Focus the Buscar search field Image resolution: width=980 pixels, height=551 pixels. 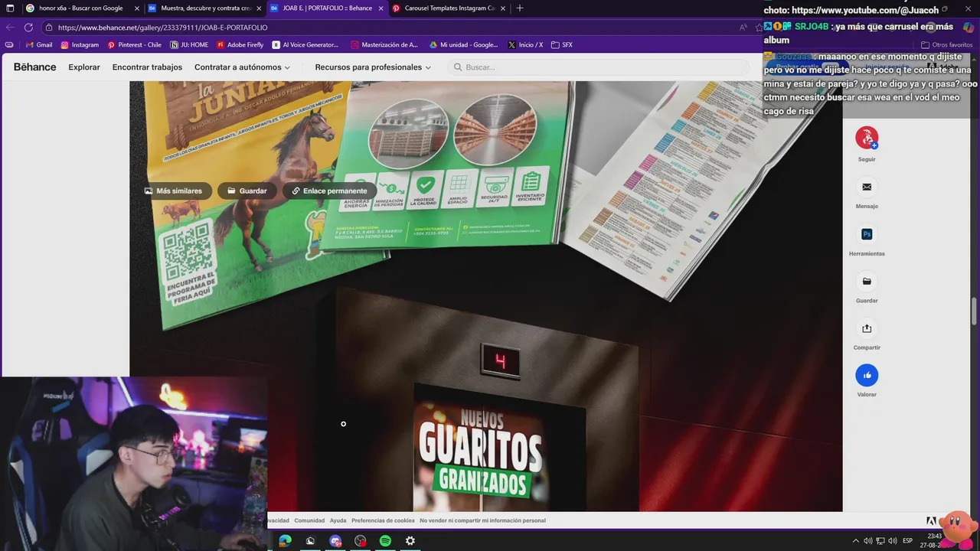tap(597, 67)
